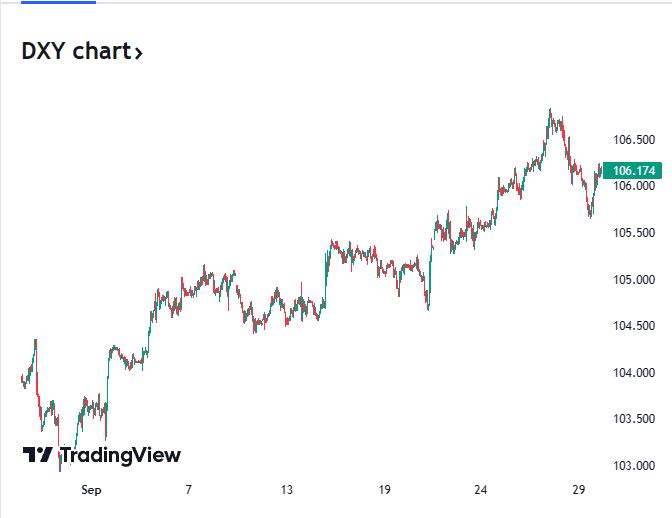Click the 104.500 price scale mark
The height and width of the screenshot is (518, 672).
point(634,326)
